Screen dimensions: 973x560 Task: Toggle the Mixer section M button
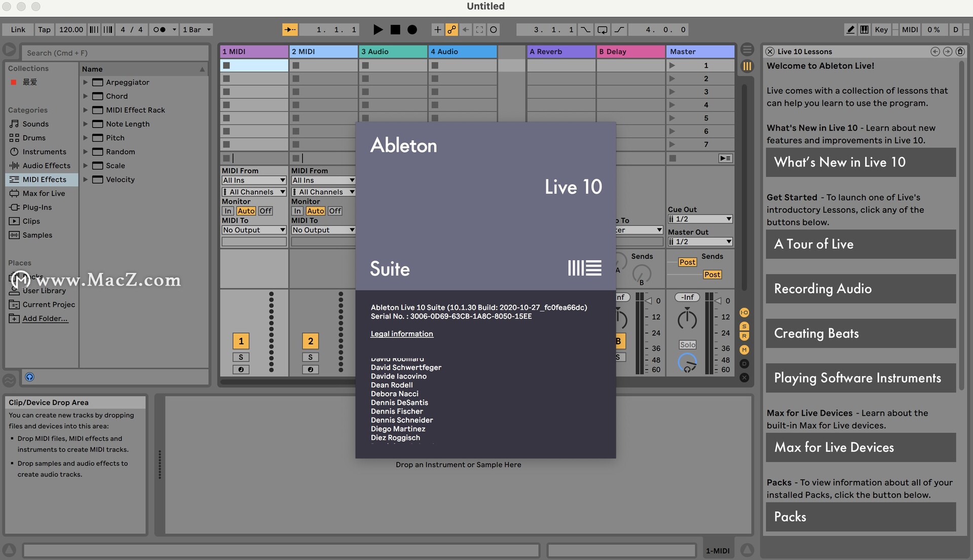(744, 350)
